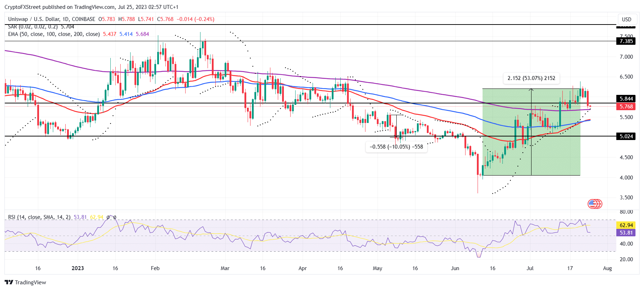
Task: Click the EMA (50, close, 100, close, 200, close) label
Action: pos(54,34)
